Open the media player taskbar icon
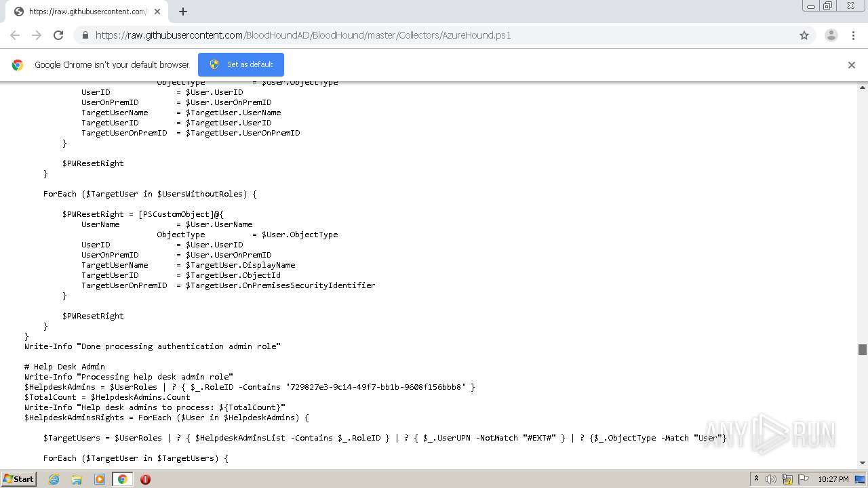Image resolution: width=868 pixels, height=488 pixels. tap(100, 479)
